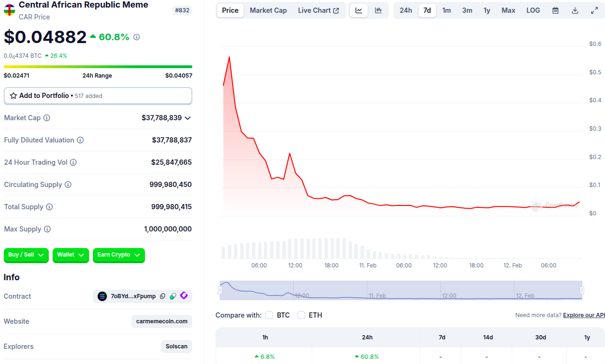Viewport: 605px width, 364px height.
Task: Click Add to Portfolio button
Action: (98, 96)
